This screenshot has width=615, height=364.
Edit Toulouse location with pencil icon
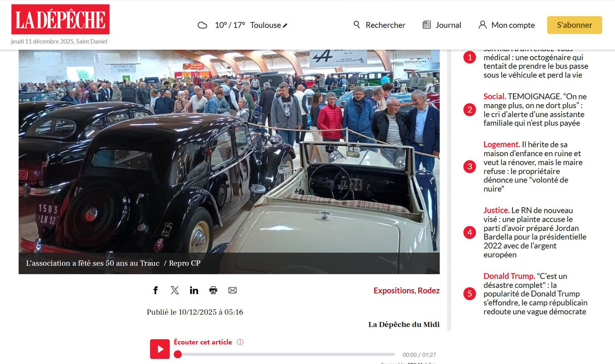pos(285,25)
